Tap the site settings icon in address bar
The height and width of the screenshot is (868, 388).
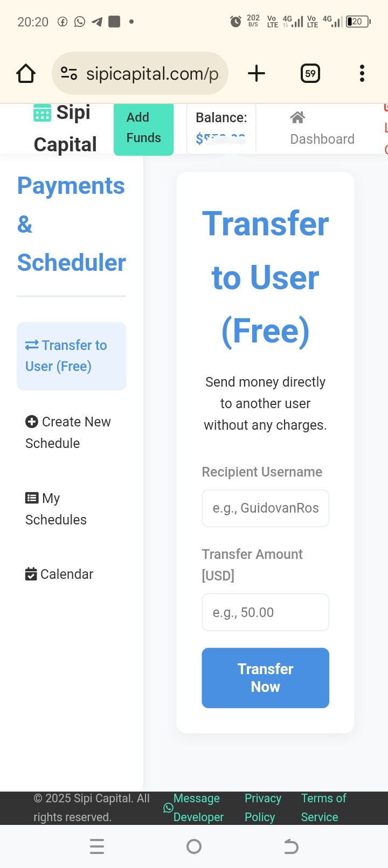click(x=69, y=73)
